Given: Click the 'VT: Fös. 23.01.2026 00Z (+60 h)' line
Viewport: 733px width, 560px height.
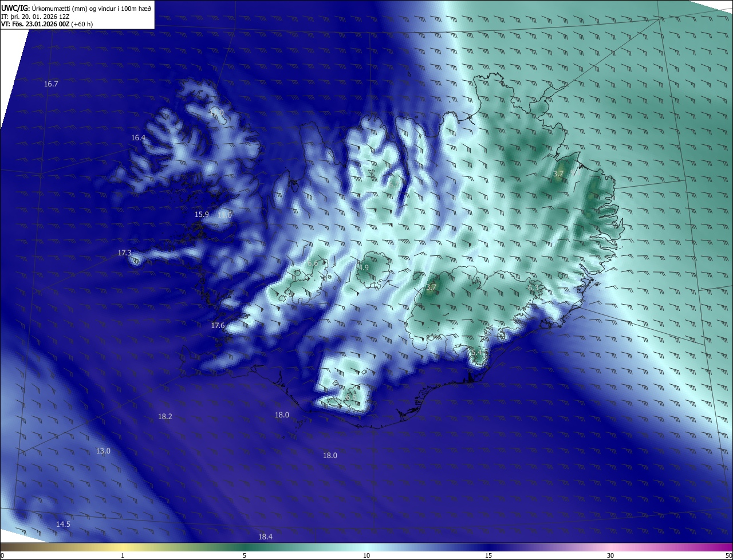Looking at the screenshot, I should click(x=47, y=24).
